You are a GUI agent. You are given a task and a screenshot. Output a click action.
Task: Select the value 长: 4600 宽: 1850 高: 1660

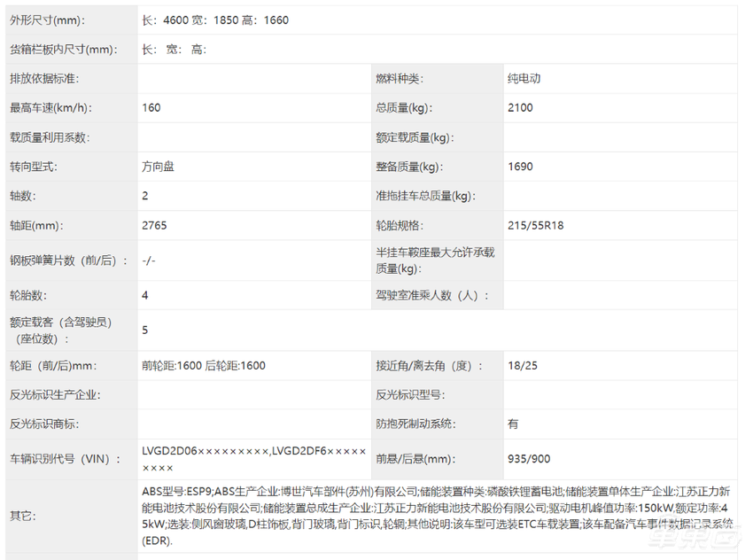pyautogui.click(x=220, y=19)
